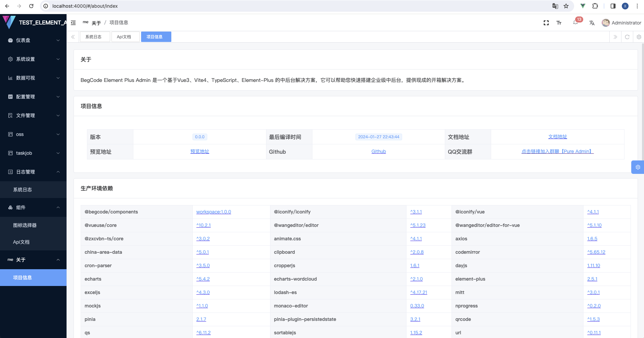The width and height of the screenshot is (644, 338).
Task: Collapse the sidebar with the hamburger icon
Action: tap(73, 23)
